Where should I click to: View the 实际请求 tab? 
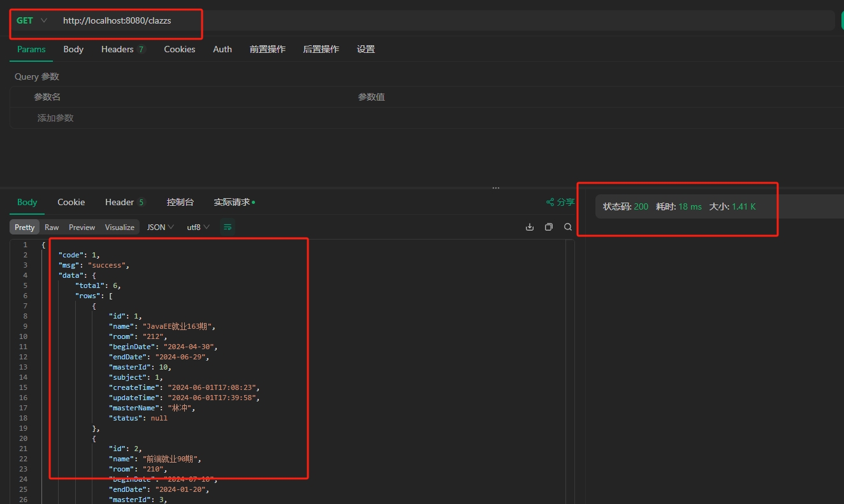click(232, 202)
